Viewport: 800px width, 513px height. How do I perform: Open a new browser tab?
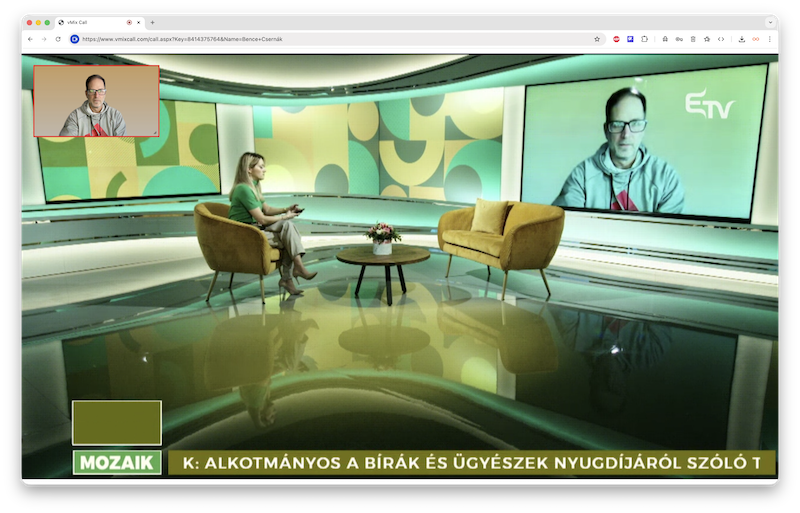(153, 22)
